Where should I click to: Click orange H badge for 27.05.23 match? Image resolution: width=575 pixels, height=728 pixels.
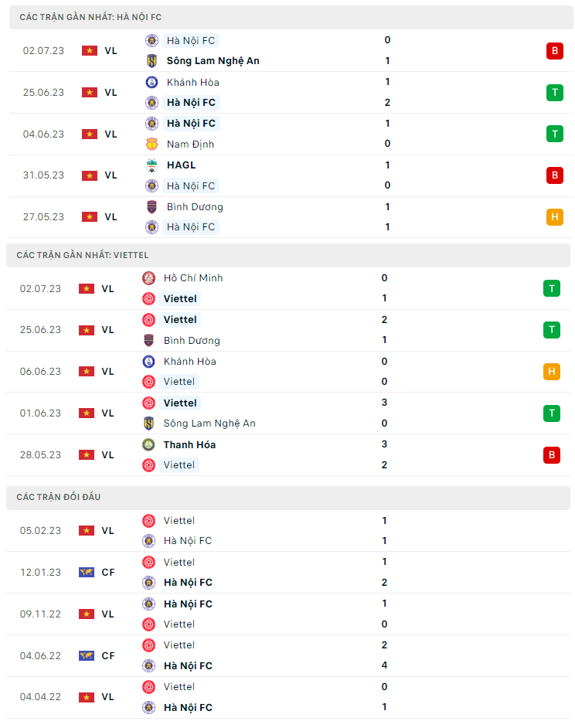pos(554,217)
